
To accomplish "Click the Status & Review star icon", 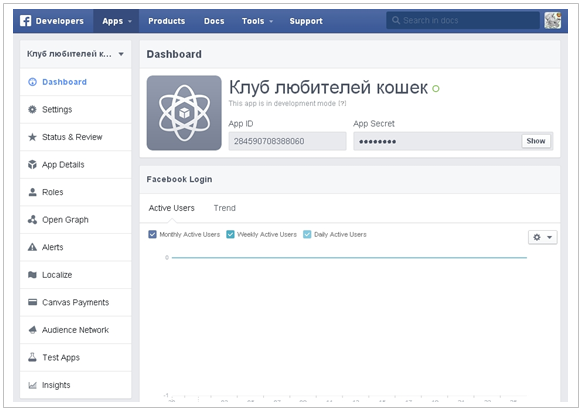I will tap(33, 137).
